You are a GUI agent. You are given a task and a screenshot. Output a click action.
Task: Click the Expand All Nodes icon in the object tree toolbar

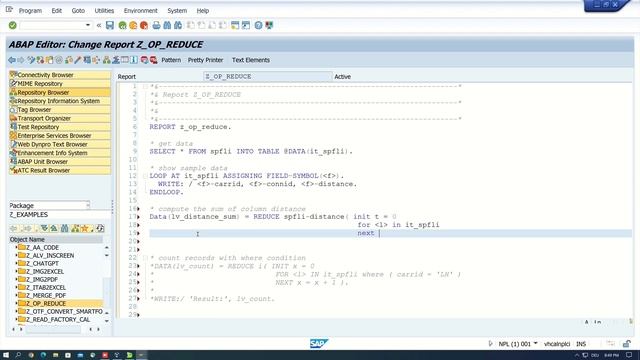pyautogui.click(x=44, y=229)
